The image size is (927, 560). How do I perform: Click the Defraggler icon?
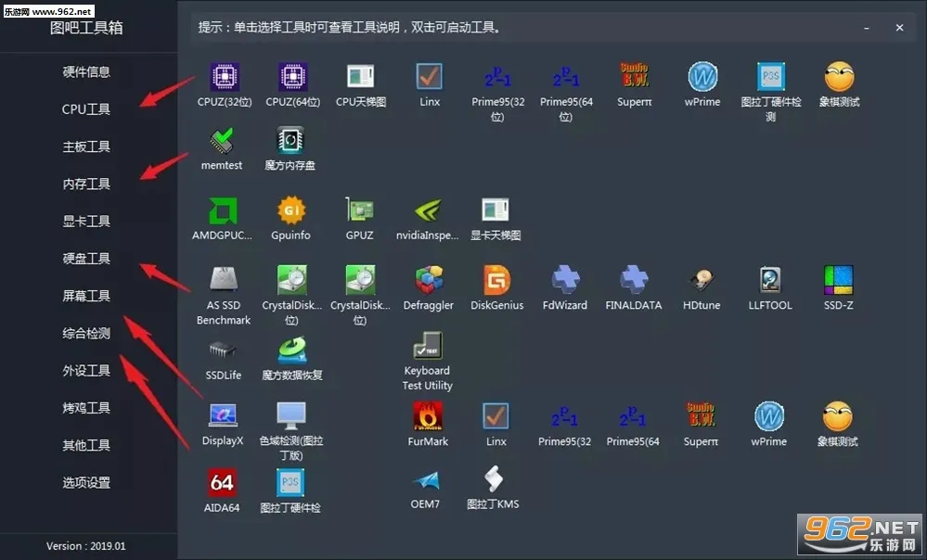click(x=429, y=281)
